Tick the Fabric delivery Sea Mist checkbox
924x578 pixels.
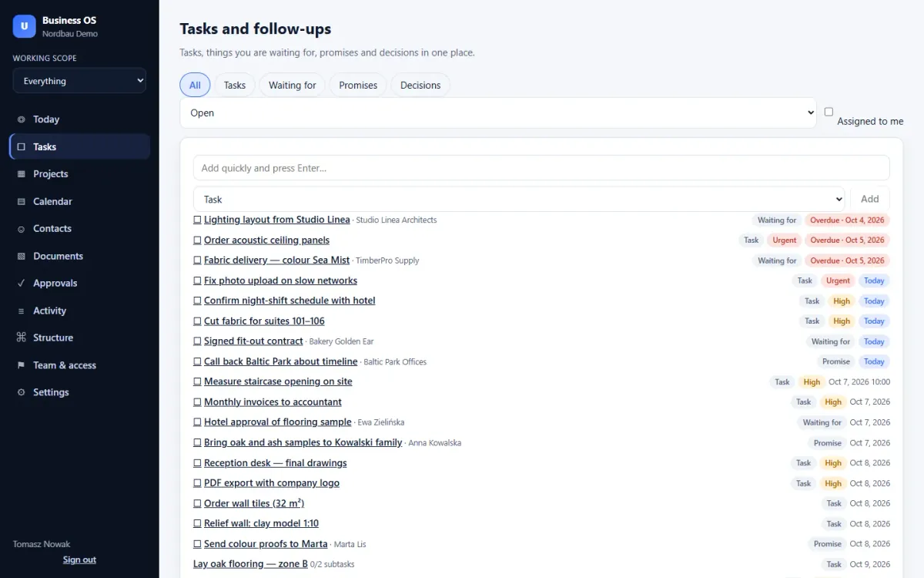point(197,260)
